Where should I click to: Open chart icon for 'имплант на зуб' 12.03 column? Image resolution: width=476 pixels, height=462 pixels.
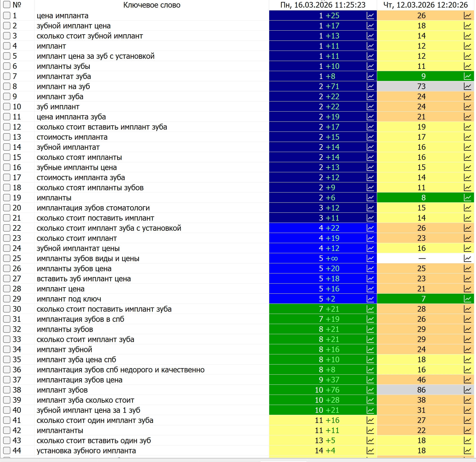467,87
